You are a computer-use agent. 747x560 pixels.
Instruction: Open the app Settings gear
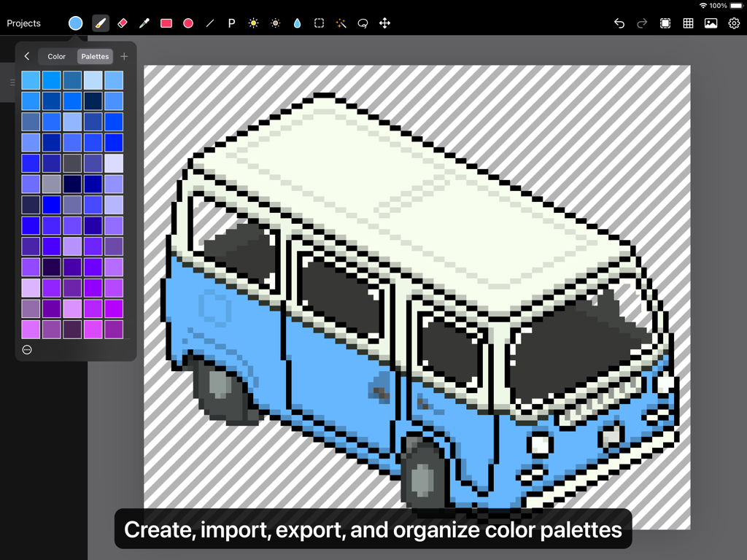click(x=734, y=23)
